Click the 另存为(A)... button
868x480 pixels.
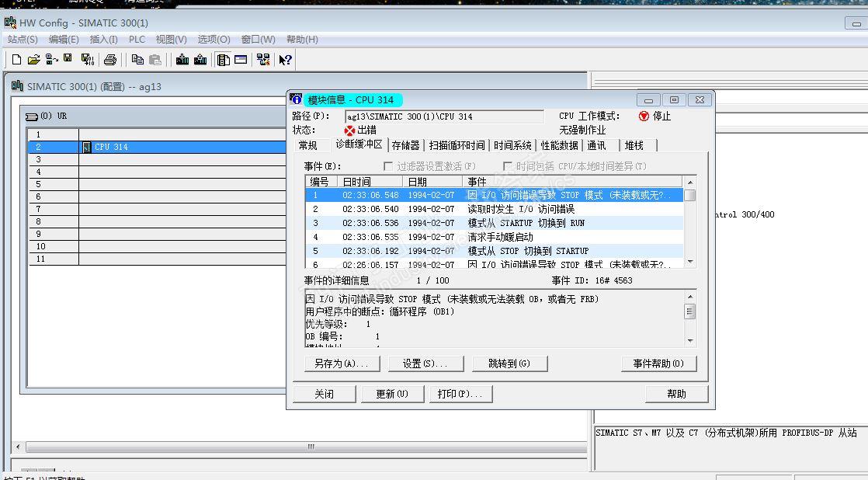[342, 363]
